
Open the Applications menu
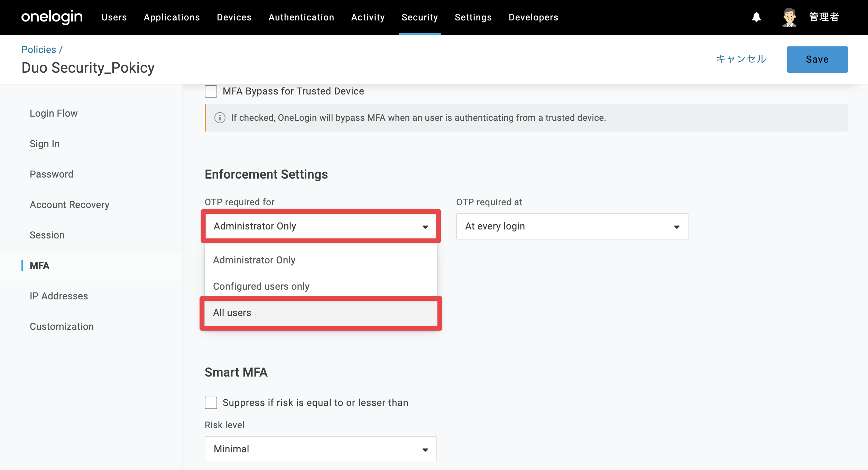[172, 17]
